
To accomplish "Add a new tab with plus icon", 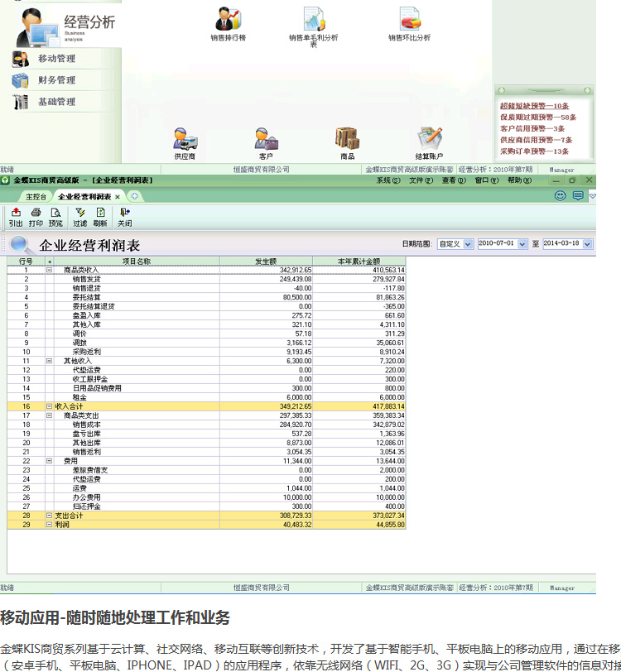I will [x=135, y=196].
